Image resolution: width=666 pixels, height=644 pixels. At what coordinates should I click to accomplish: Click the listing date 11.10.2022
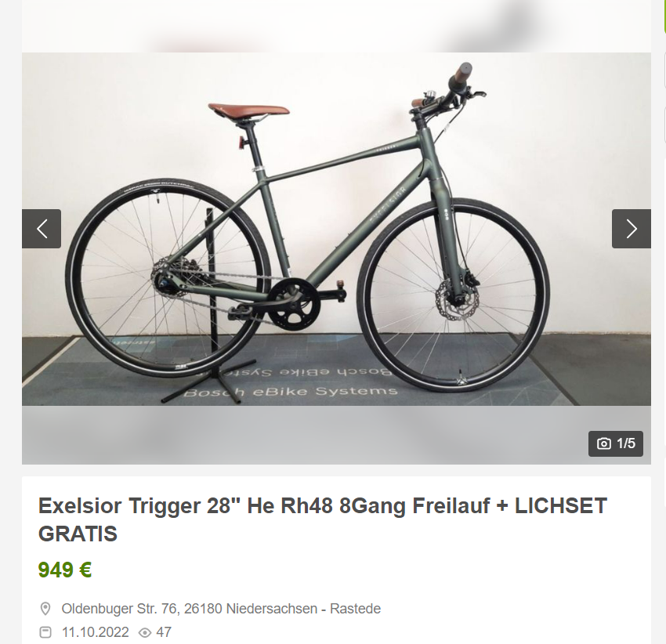tap(95, 632)
